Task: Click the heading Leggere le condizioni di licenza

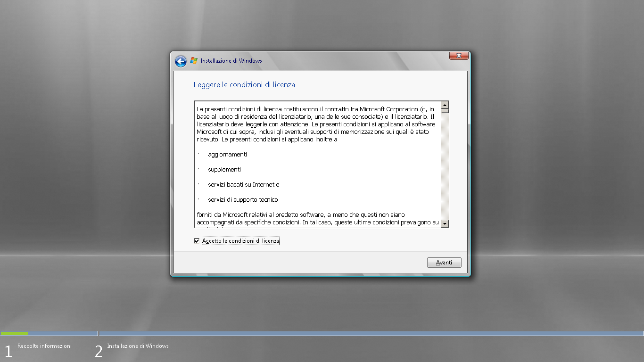Action: [x=244, y=85]
